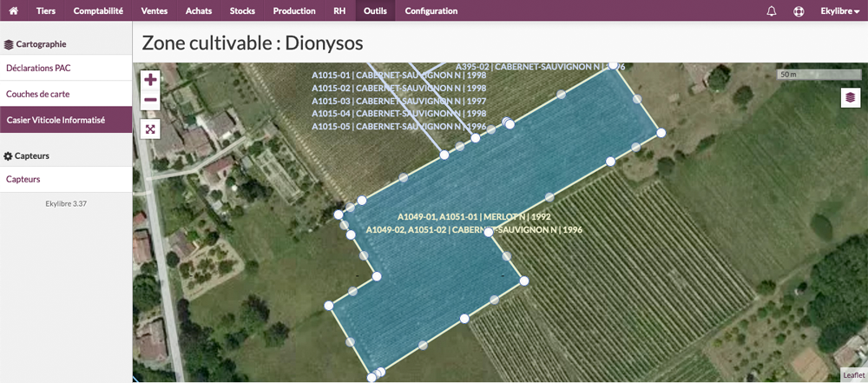Toggle fullscreen map view
868x383 pixels.
[x=150, y=129]
